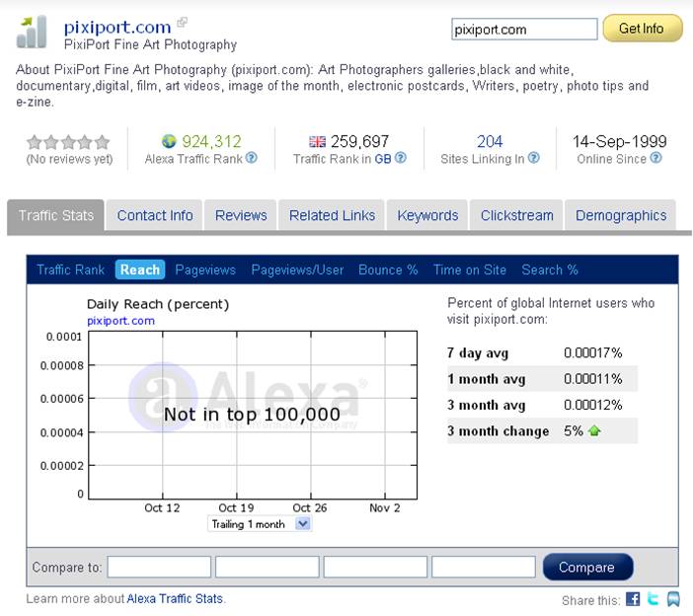Select the Traffic Rank chart view
The width and height of the screenshot is (693, 616).
(70, 269)
